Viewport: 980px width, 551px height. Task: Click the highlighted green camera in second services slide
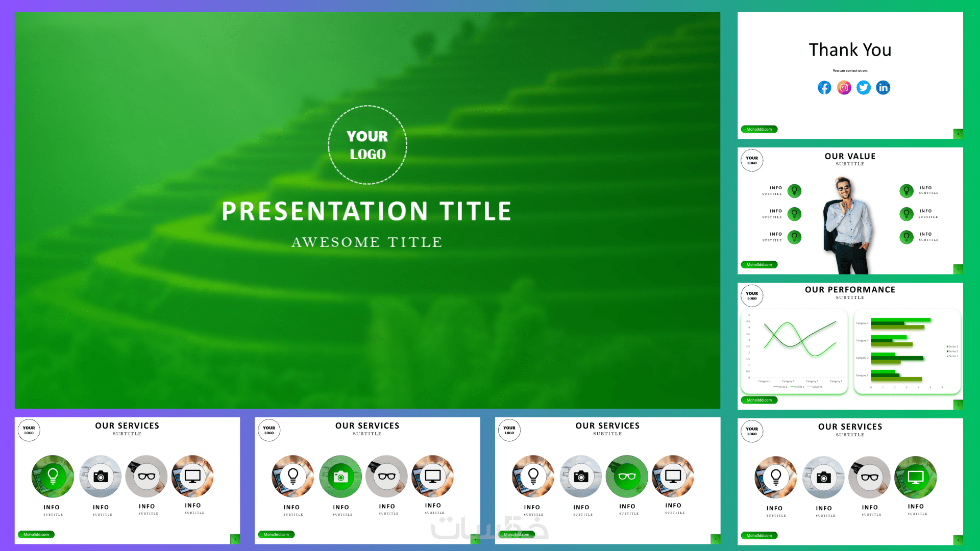click(x=340, y=477)
